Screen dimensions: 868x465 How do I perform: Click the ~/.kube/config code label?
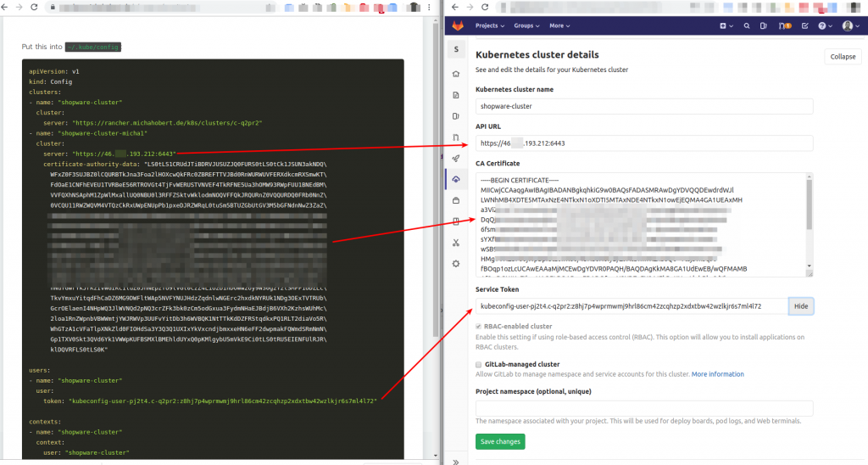point(93,48)
